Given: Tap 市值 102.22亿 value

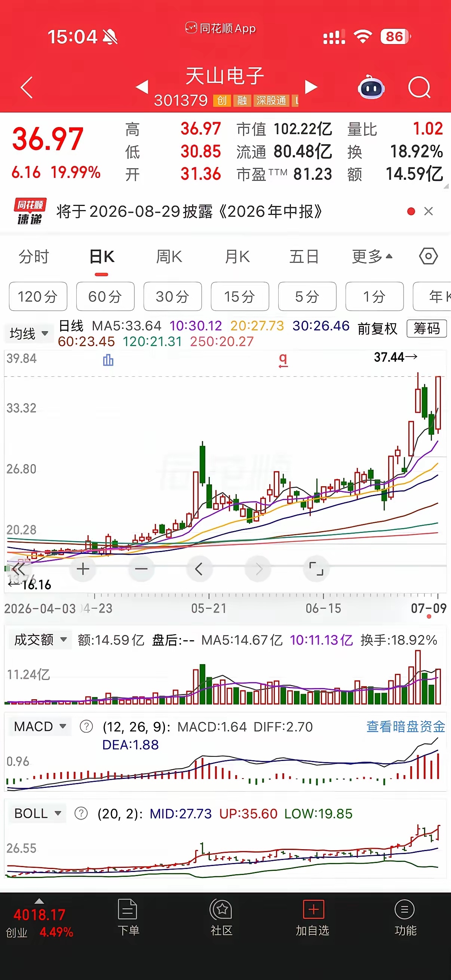Looking at the screenshot, I should [x=303, y=129].
